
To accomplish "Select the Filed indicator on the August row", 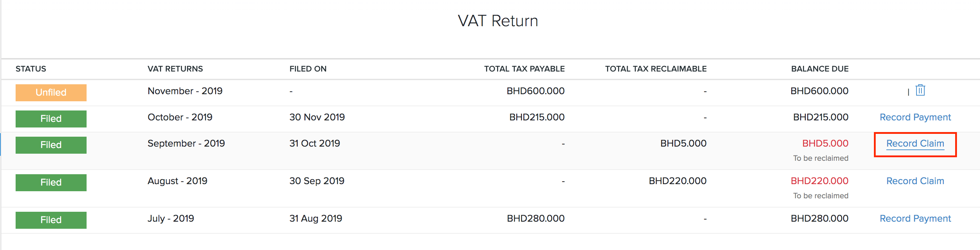I will 51,182.
